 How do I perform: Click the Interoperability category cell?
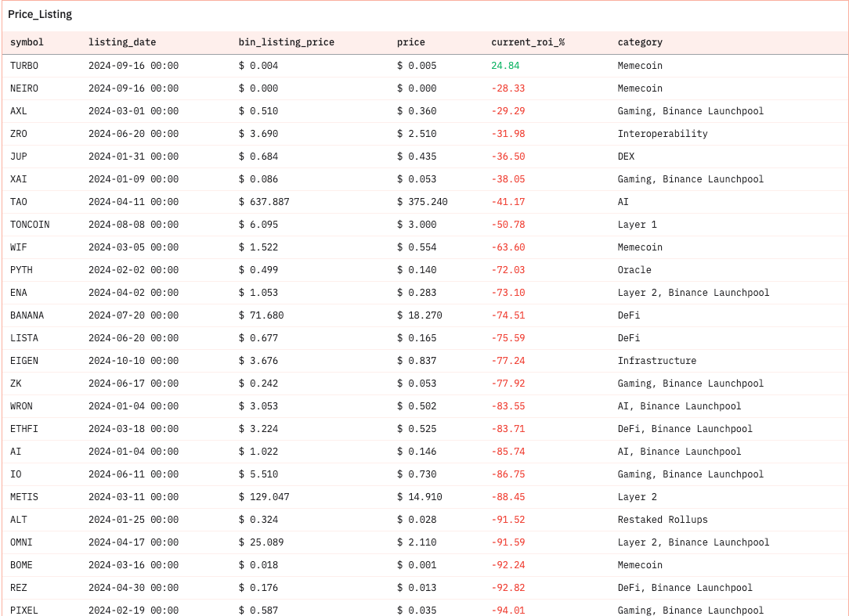663,134
